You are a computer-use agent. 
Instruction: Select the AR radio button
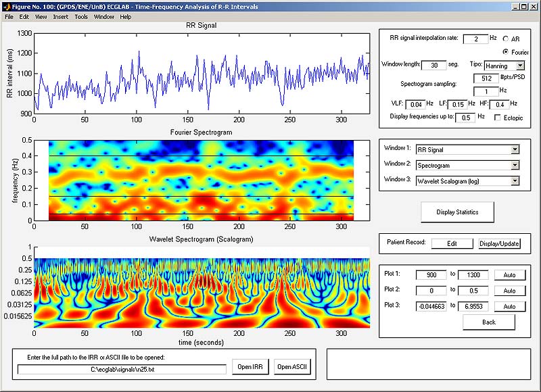point(506,40)
